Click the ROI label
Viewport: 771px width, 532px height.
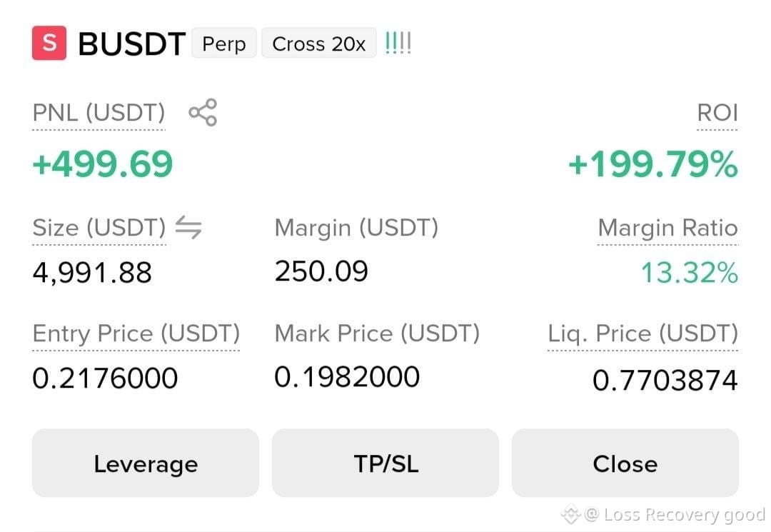pyautogui.click(x=717, y=113)
